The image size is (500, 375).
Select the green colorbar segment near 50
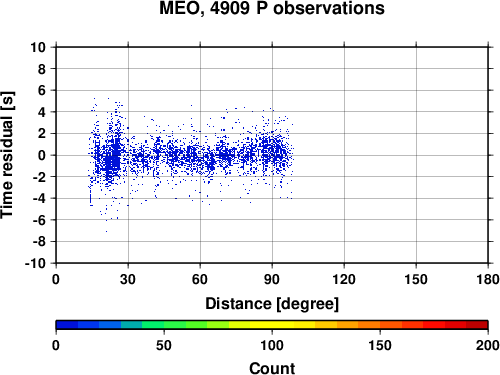click(174, 325)
